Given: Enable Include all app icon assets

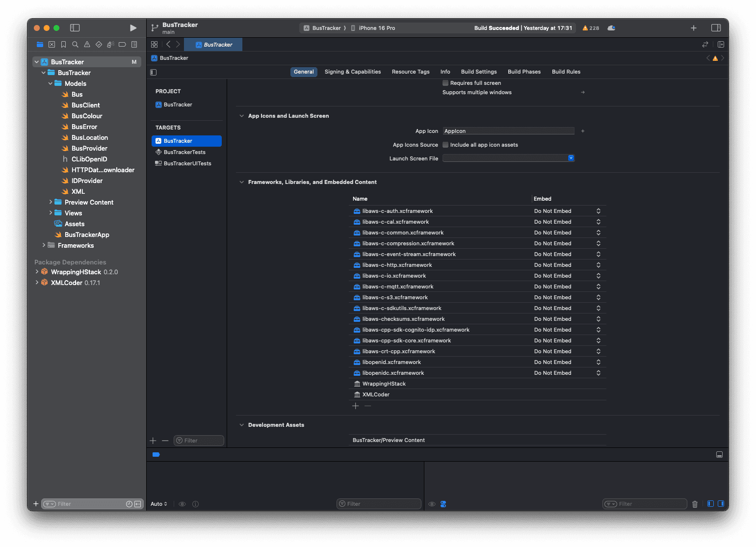Looking at the screenshot, I should pos(445,145).
